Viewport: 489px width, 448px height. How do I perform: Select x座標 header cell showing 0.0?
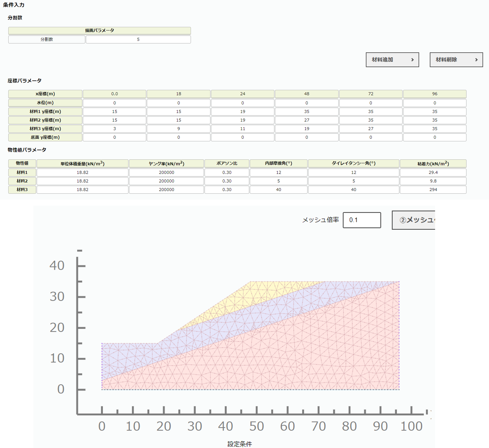(115, 94)
